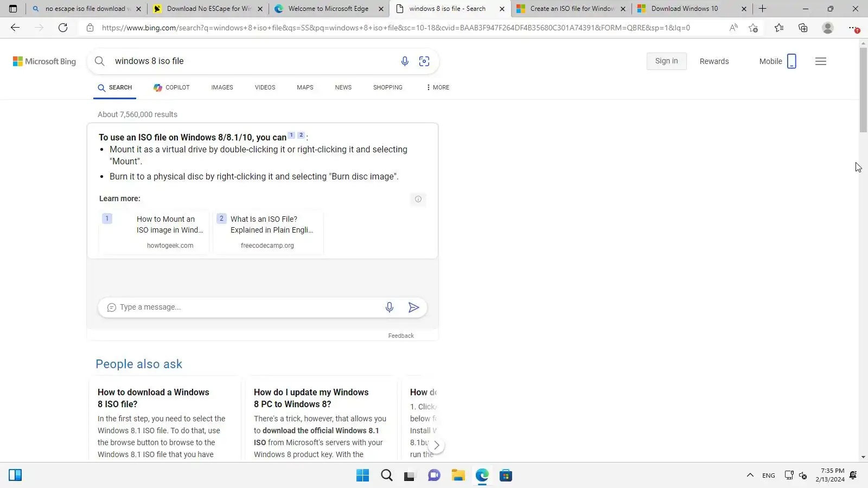Screen dimensions: 868x488
Task: Open visual search camera icon
Action: [x=424, y=61]
